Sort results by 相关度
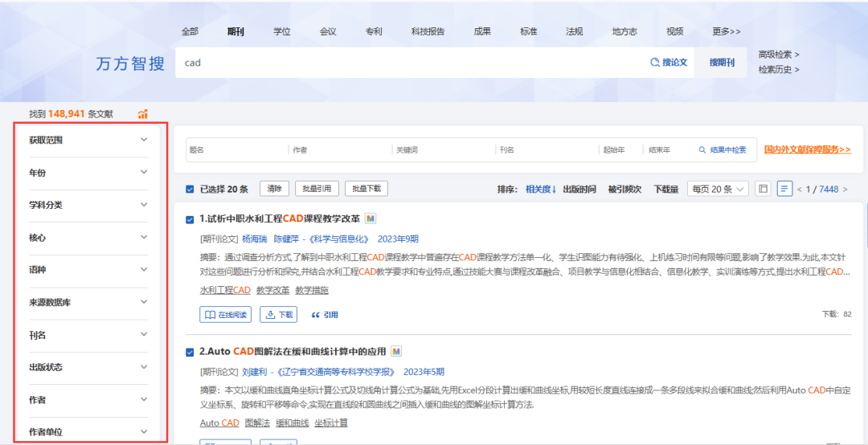The image size is (868, 445). tap(541, 190)
